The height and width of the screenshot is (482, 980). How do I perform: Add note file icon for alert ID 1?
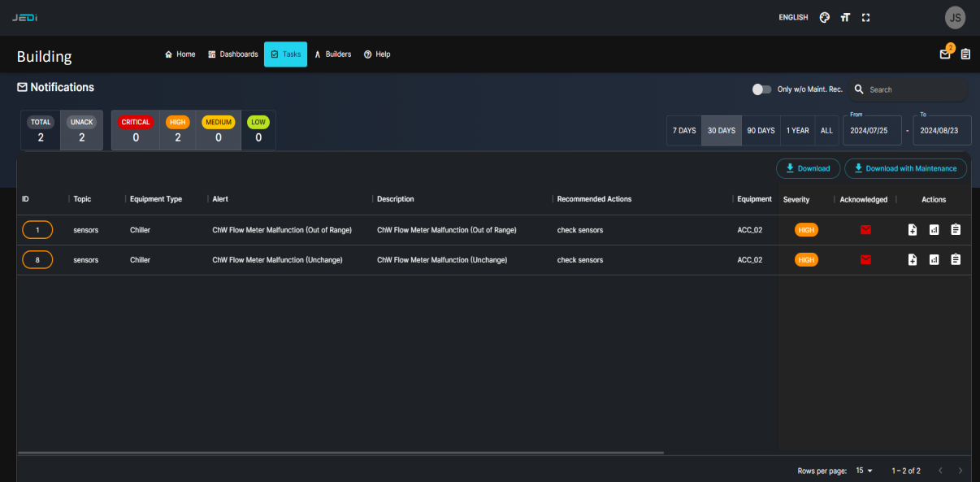click(913, 230)
